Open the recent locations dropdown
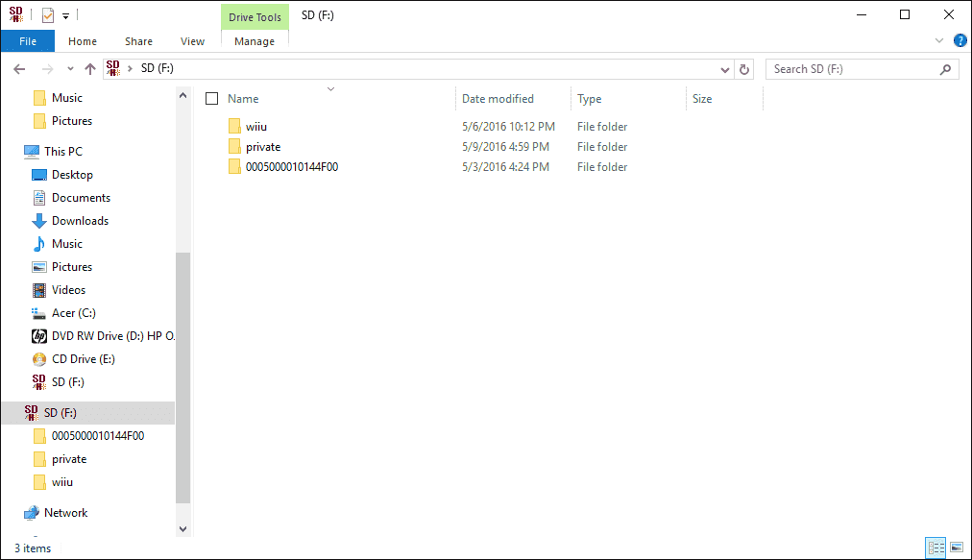 pyautogui.click(x=70, y=69)
